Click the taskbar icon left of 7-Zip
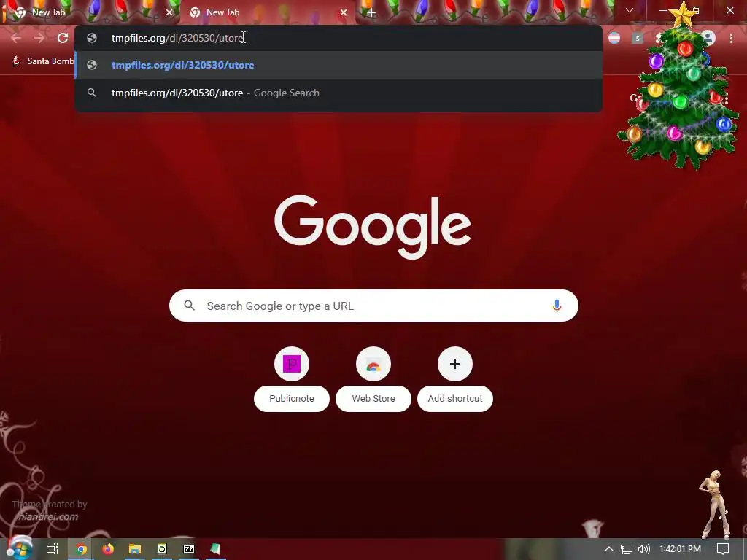This screenshot has width=747, height=560. (x=162, y=549)
